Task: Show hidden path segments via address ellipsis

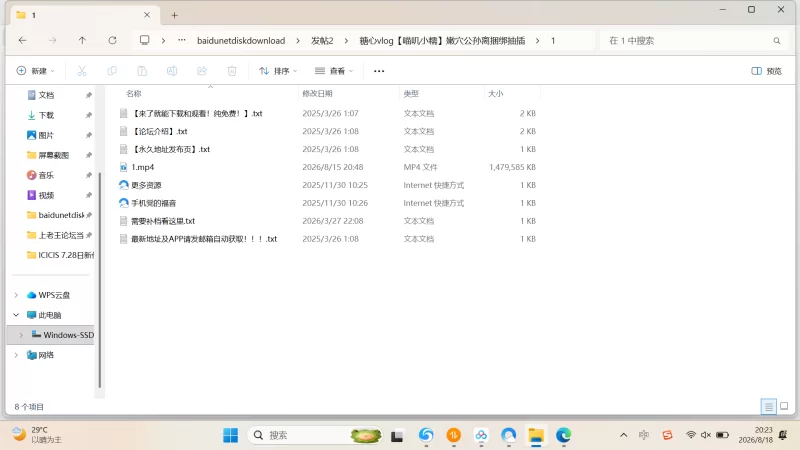Action: 182,40
